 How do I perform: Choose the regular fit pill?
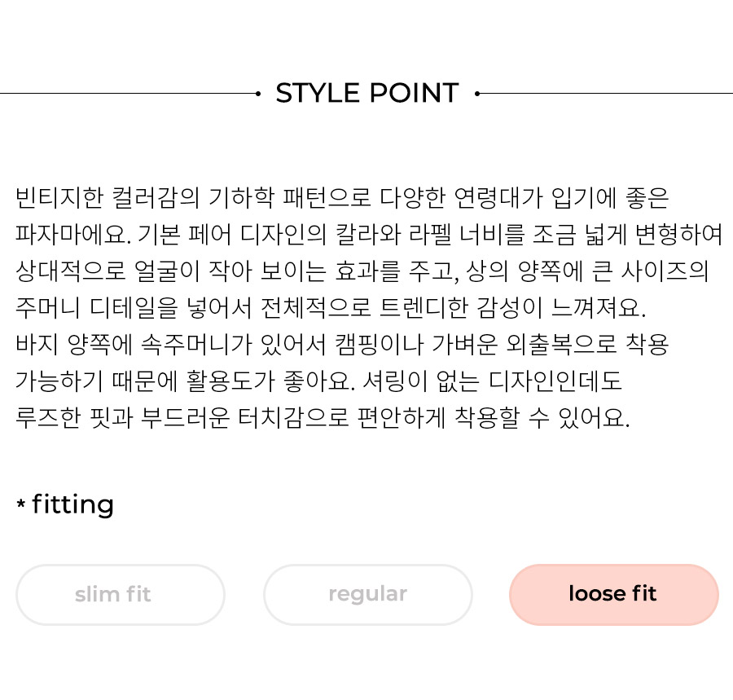(x=368, y=594)
